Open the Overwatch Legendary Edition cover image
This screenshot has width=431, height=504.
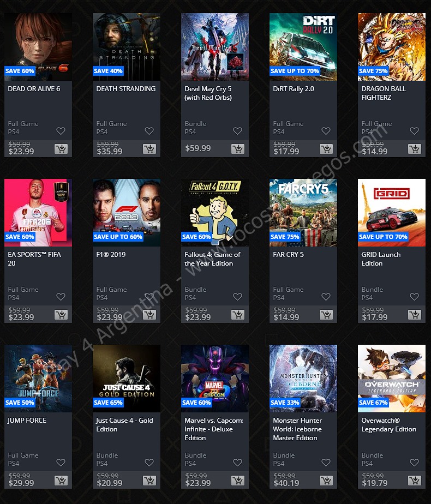pyautogui.click(x=392, y=379)
